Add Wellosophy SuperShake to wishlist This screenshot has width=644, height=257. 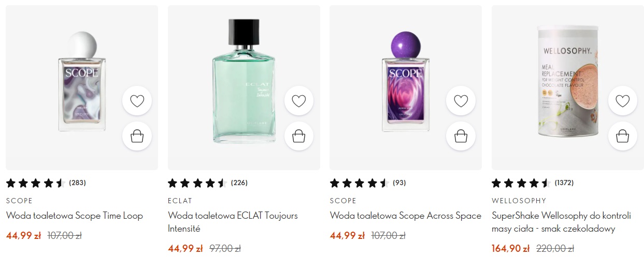(x=622, y=101)
